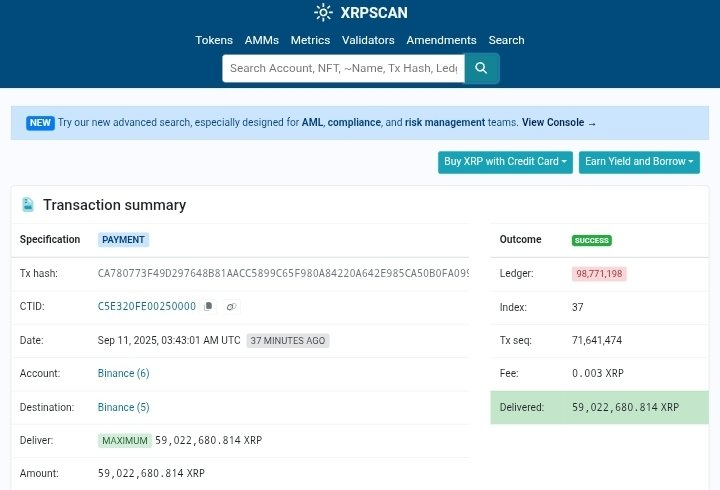
Task: Open Earn Yield and Borrow dropdown
Action: click(639, 162)
